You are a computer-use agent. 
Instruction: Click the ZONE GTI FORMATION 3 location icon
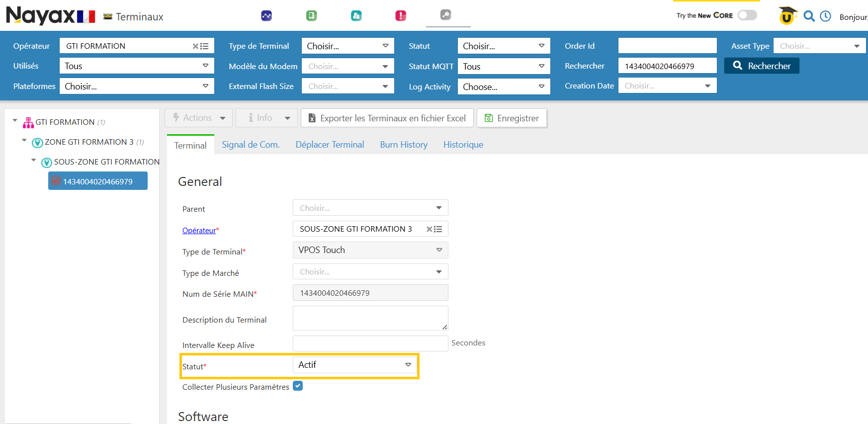point(37,143)
